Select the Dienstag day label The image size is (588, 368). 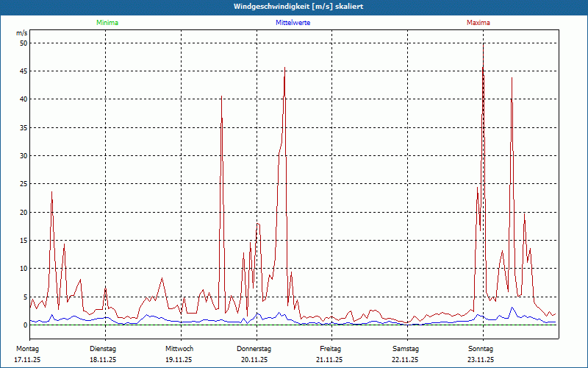103,348
